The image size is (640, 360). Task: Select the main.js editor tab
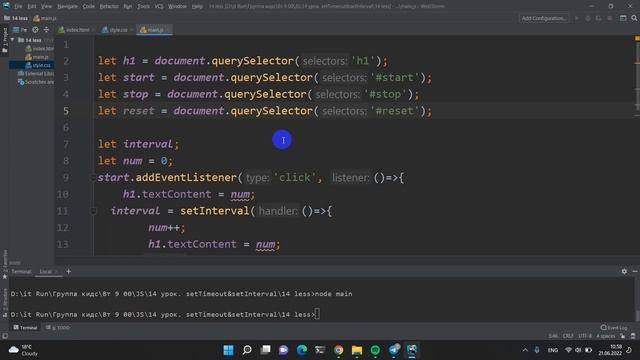point(154,30)
